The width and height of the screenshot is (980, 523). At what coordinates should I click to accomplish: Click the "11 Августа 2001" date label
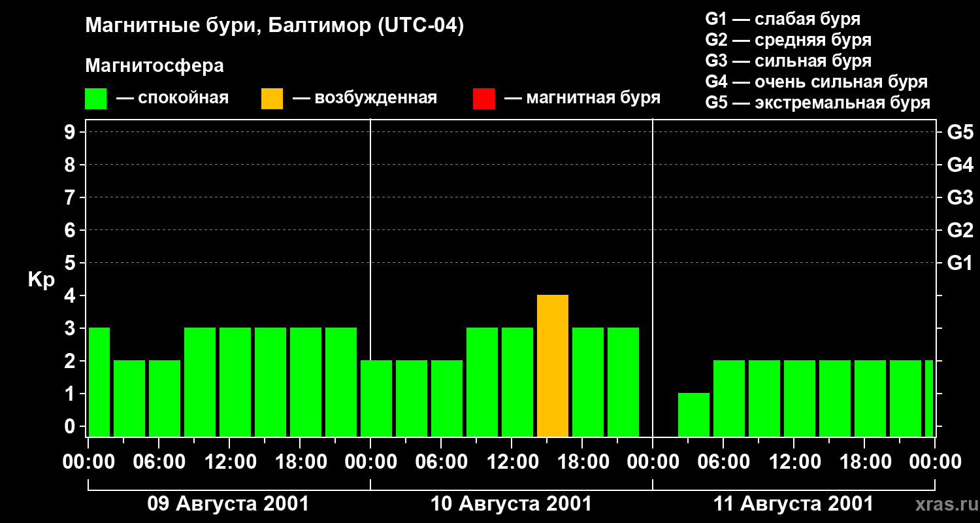793,504
